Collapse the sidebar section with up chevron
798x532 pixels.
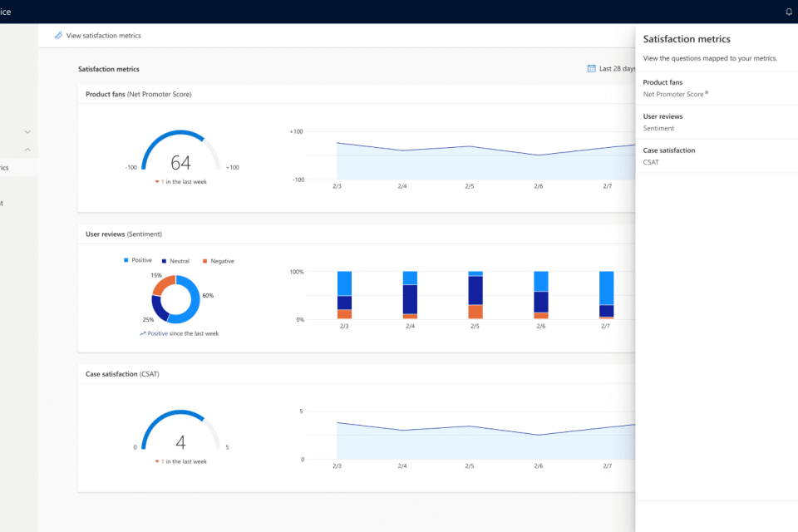27,150
